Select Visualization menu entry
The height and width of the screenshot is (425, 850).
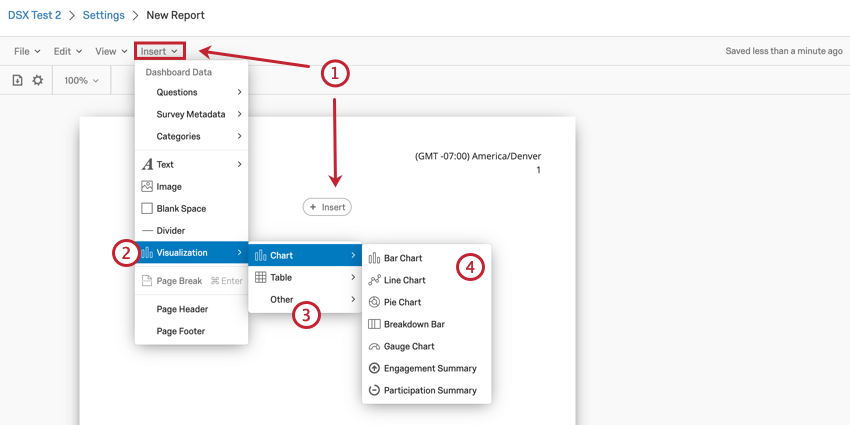click(x=191, y=253)
